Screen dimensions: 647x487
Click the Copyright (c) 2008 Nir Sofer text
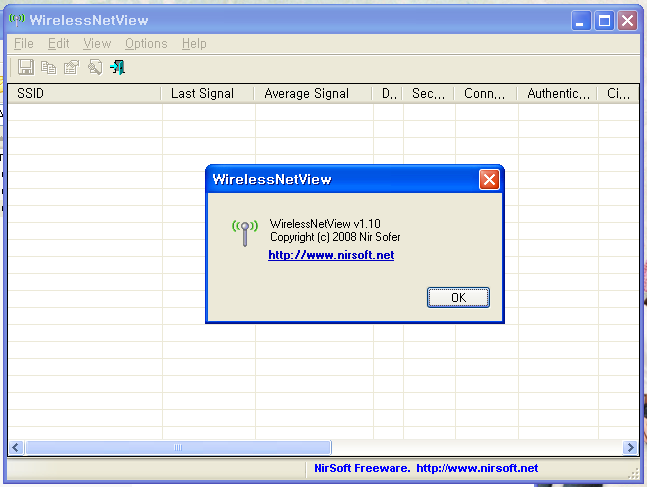pyautogui.click(x=335, y=237)
